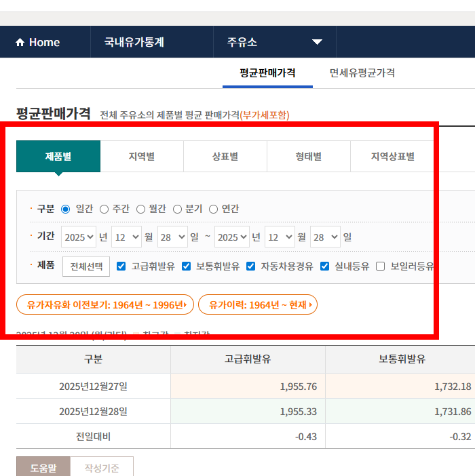Open 유가이력: 1964년 ~ 현재 link
The image size is (475, 476).
[x=258, y=304]
